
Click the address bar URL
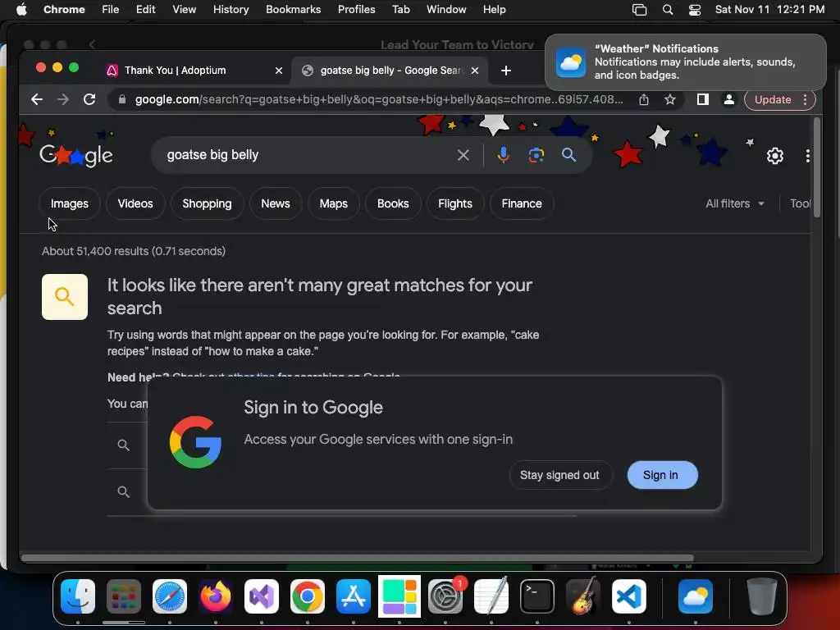pos(379,99)
